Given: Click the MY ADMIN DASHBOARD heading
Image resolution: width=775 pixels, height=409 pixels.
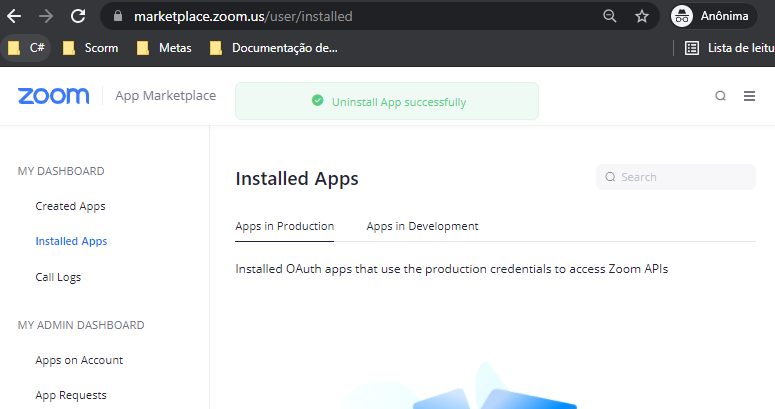Looking at the screenshot, I should pos(81,325).
